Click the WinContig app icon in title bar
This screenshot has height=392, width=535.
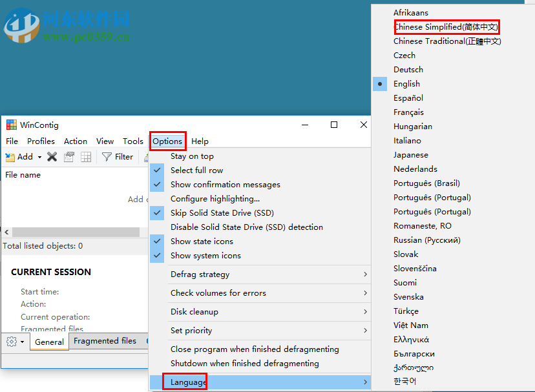pos(12,125)
